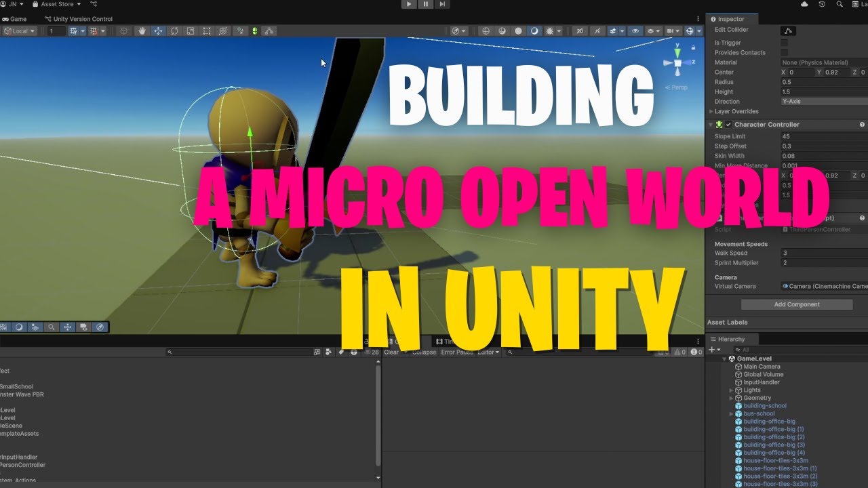
Task: Select Main Camera in Hierarchy
Action: (x=762, y=367)
